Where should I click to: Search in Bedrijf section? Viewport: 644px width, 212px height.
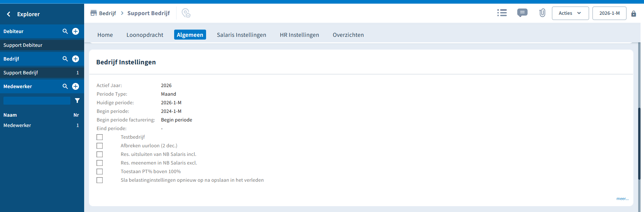tap(65, 59)
